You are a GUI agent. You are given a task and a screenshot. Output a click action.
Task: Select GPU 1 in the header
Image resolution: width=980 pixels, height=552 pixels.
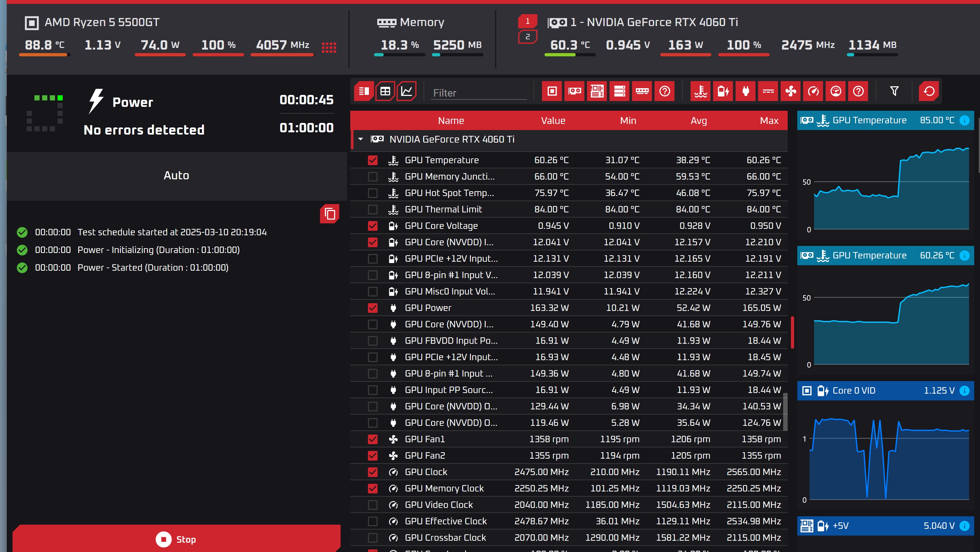(528, 21)
